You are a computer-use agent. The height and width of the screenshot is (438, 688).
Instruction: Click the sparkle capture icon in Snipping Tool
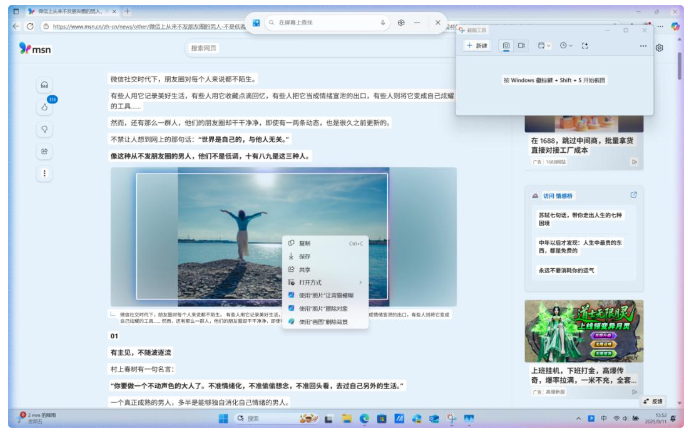(585, 46)
